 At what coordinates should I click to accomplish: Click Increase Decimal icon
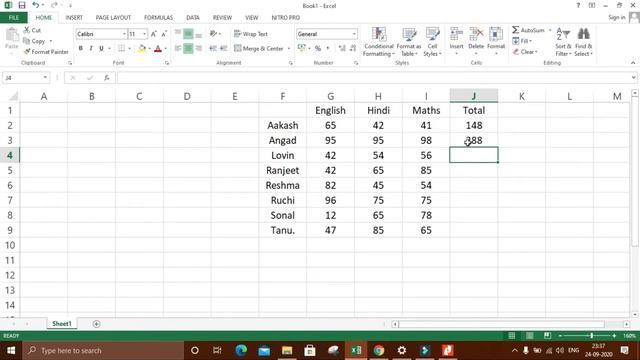coord(342,49)
